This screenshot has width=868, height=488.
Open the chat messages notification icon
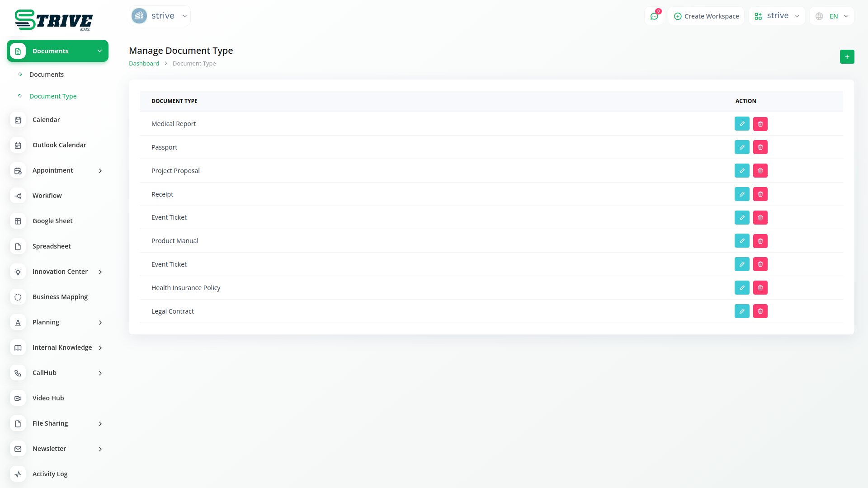click(654, 16)
